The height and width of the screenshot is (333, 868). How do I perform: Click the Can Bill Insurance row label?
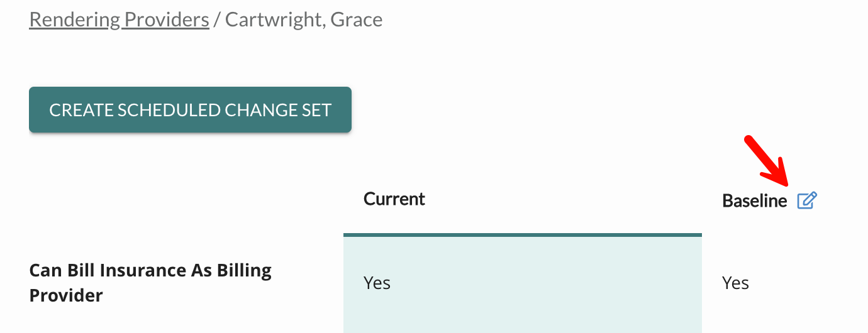pos(150,283)
